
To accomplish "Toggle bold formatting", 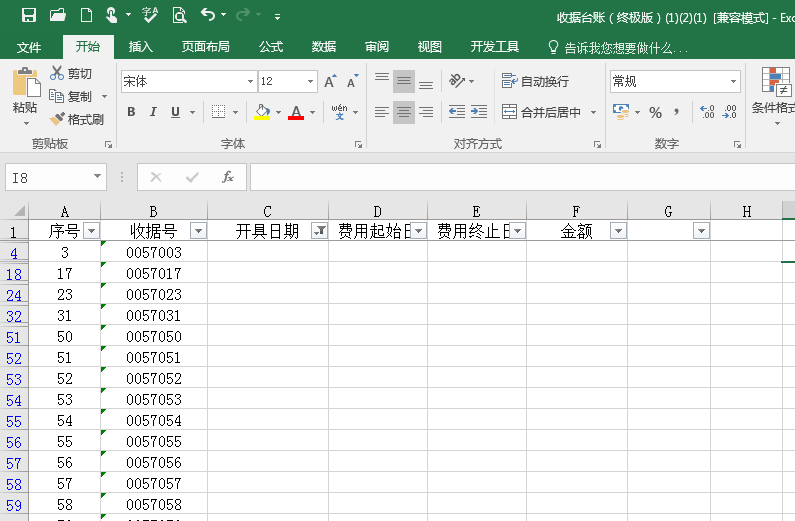I will [x=131, y=112].
